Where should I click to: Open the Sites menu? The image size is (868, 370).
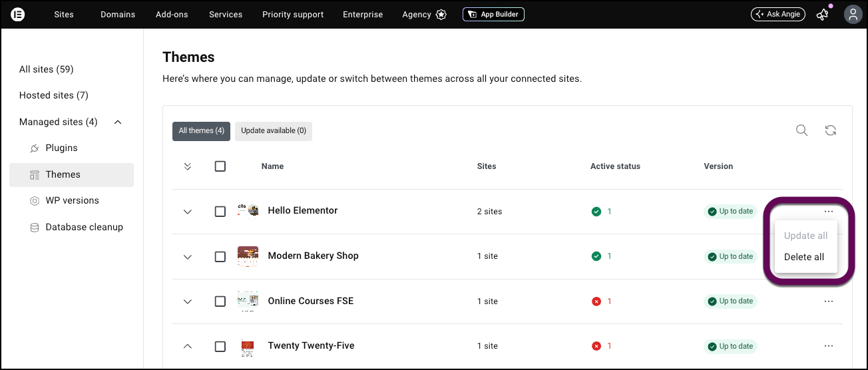(x=64, y=14)
